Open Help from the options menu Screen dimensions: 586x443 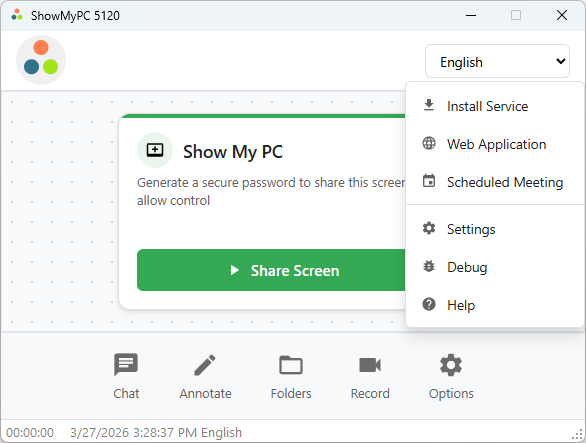point(495,305)
